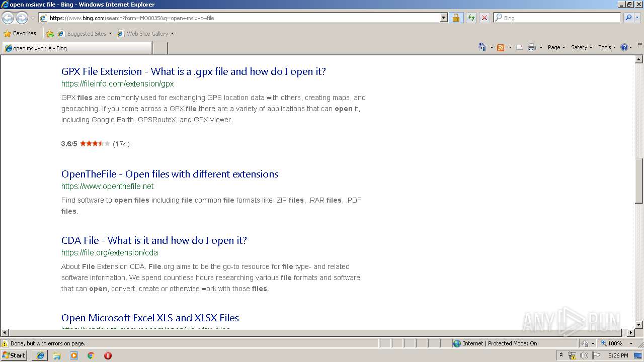The image size is (644, 362).
Task: Click the Forward navigation arrow
Action: 22,18
